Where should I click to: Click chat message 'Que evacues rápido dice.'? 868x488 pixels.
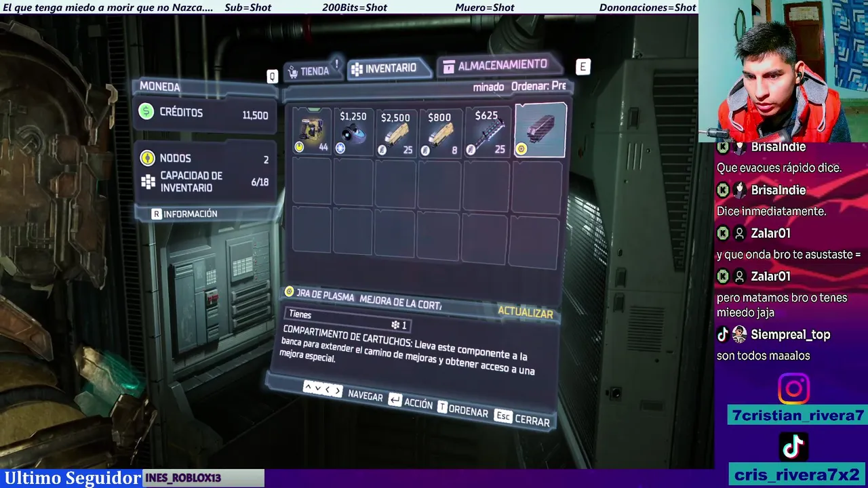click(x=778, y=168)
